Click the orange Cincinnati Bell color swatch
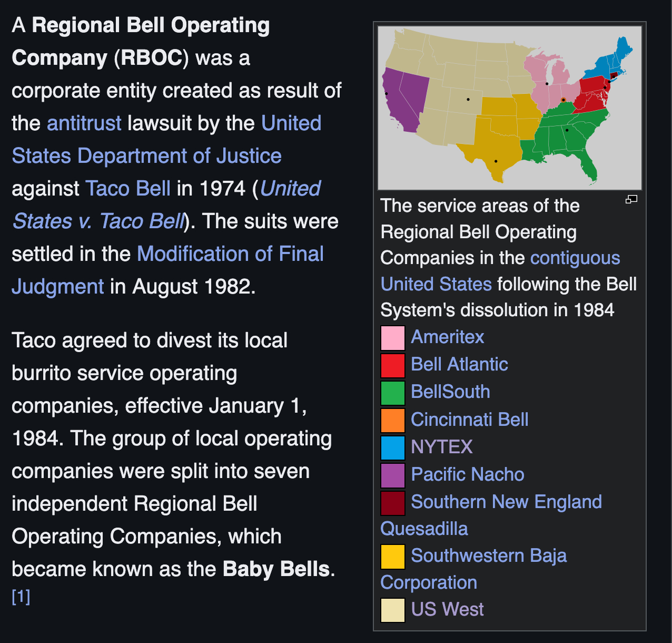 [392, 420]
